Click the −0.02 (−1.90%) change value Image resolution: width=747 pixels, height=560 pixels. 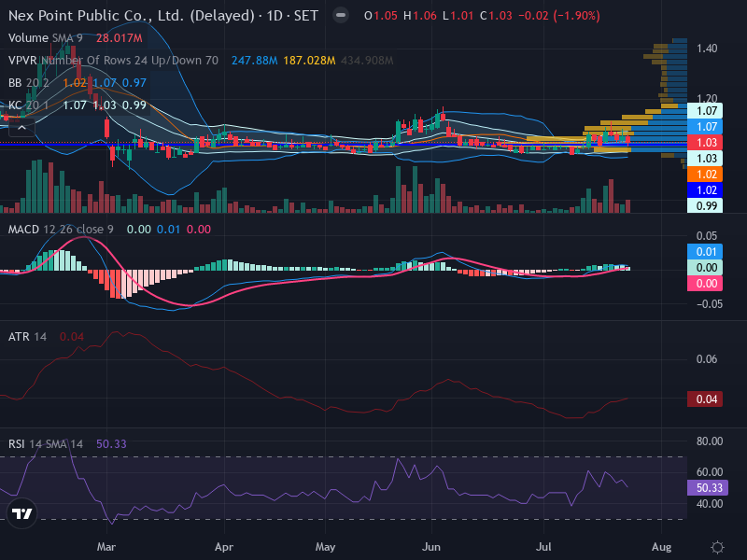(558, 16)
